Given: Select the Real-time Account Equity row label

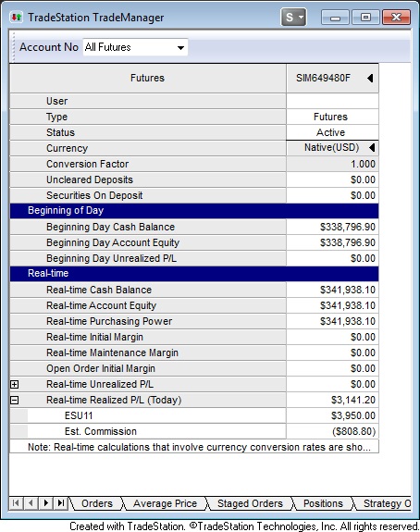Looking at the screenshot, I should pos(101,305).
